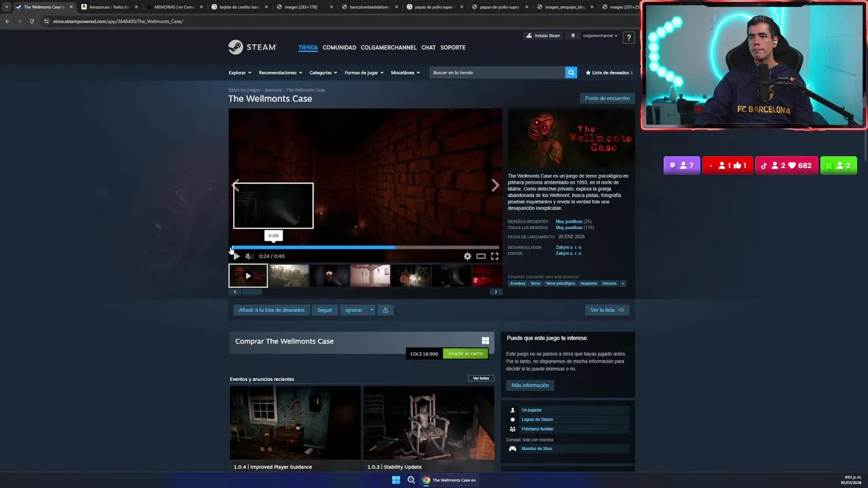The image size is (868, 488).
Task: Click the Instalar Steam button
Action: (544, 35)
